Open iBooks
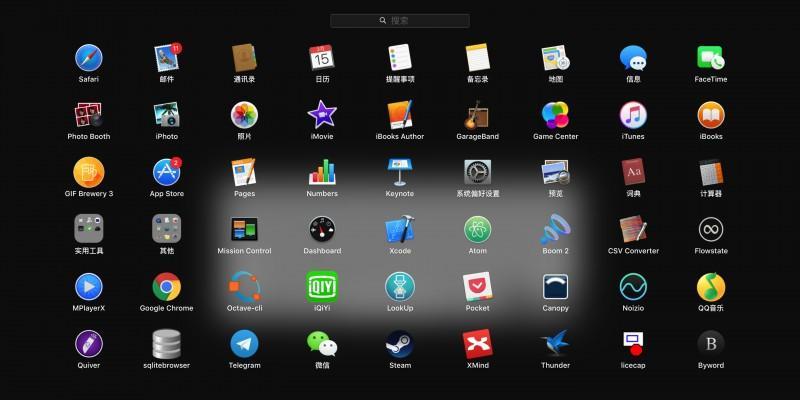The width and height of the screenshot is (800, 400). click(x=711, y=115)
